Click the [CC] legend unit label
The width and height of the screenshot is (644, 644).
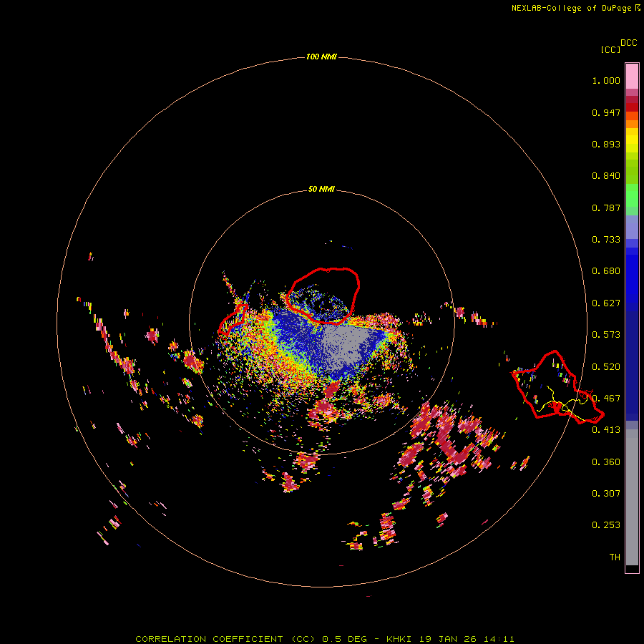pos(610,49)
